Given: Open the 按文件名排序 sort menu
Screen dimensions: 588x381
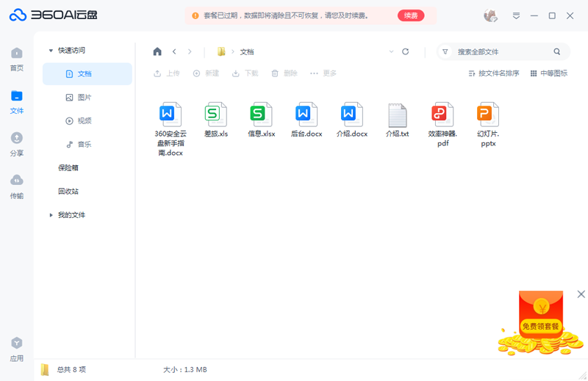Looking at the screenshot, I should 494,73.
